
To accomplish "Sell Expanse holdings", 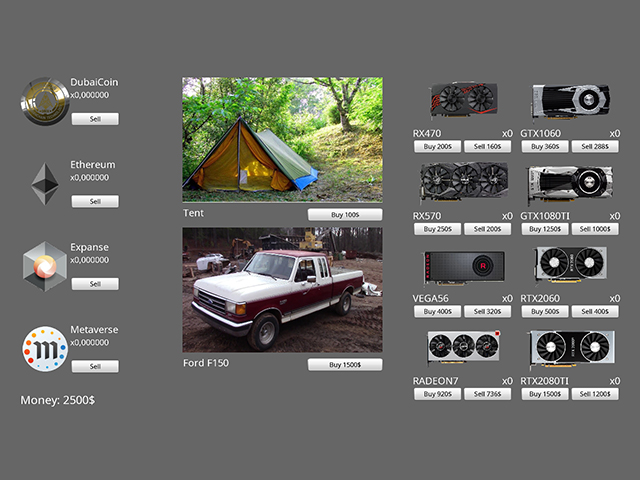I will [95, 284].
